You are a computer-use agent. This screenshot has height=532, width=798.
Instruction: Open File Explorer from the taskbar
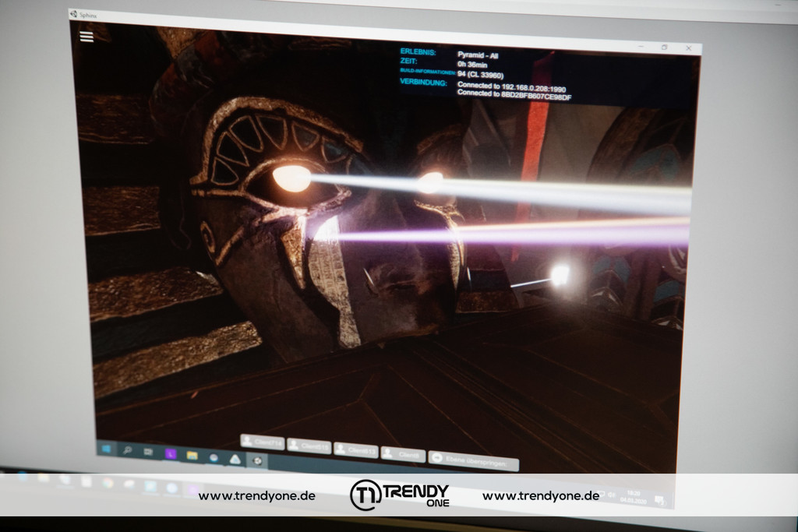point(192,455)
